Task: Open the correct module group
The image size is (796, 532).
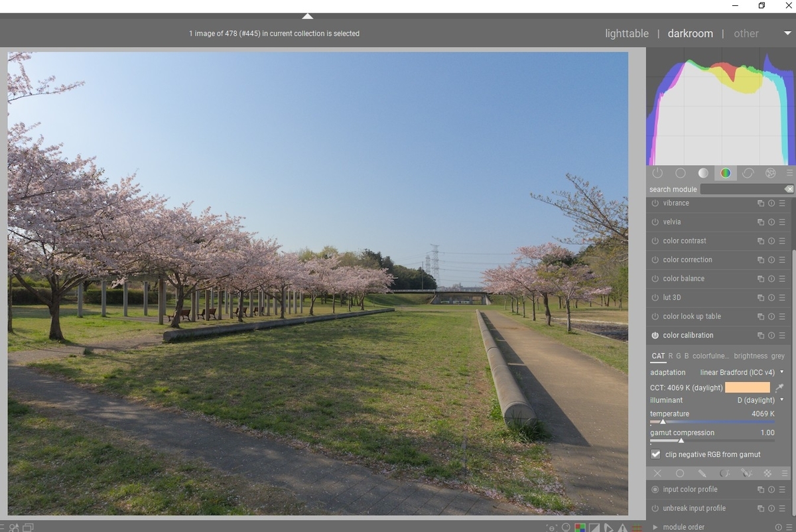Action: click(748, 173)
